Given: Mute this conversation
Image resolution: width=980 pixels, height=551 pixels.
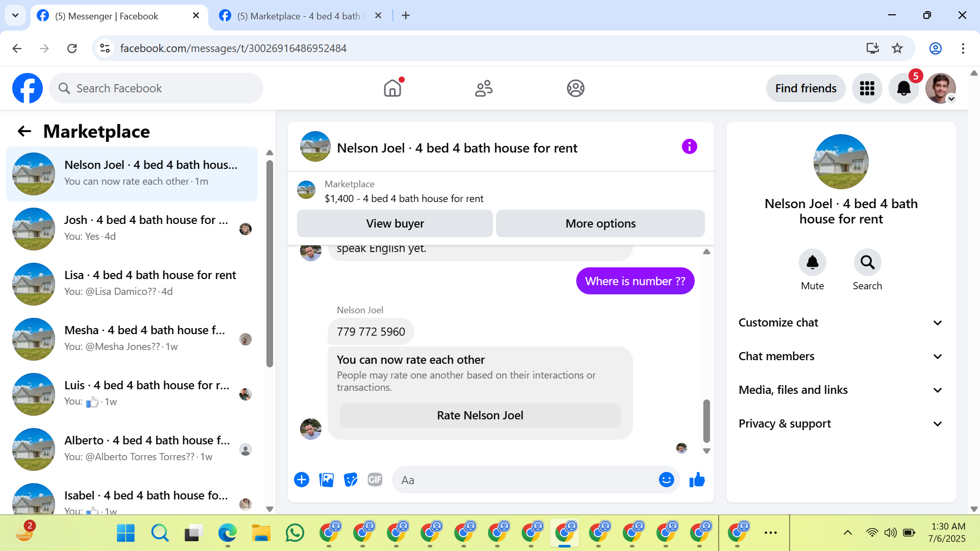Looking at the screenshot, I should click(x=812, y=263).
